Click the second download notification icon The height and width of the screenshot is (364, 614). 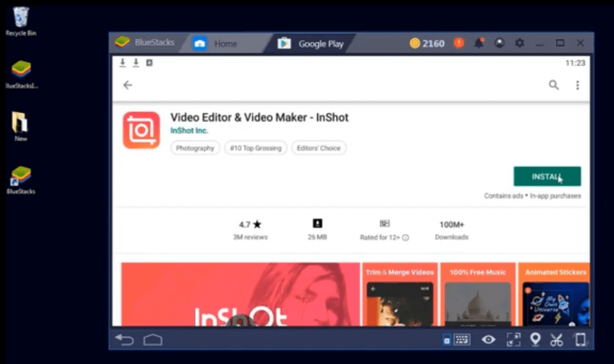[136, 62]
